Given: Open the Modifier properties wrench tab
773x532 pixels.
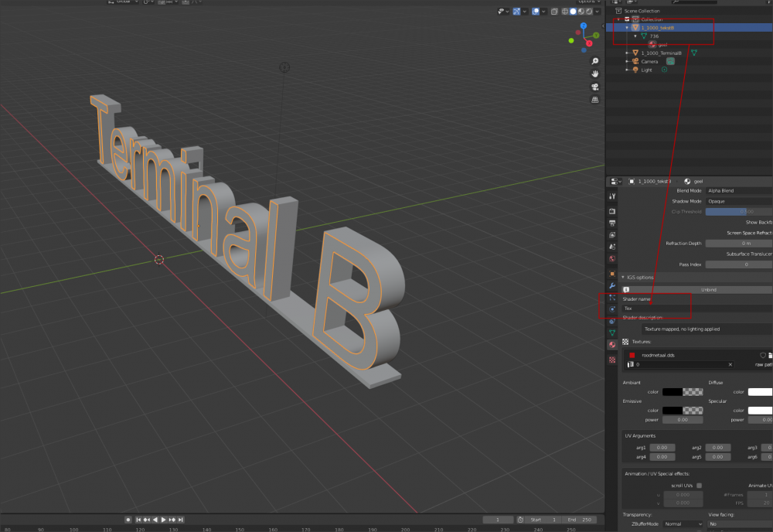Looking at the screenshot, I should (612, 285).
